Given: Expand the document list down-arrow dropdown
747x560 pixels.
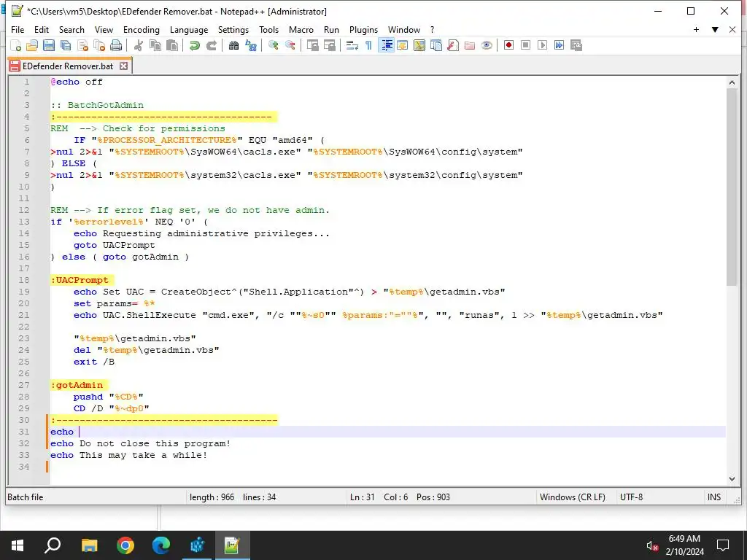Looking at the screenshot, I should point(715,29).
